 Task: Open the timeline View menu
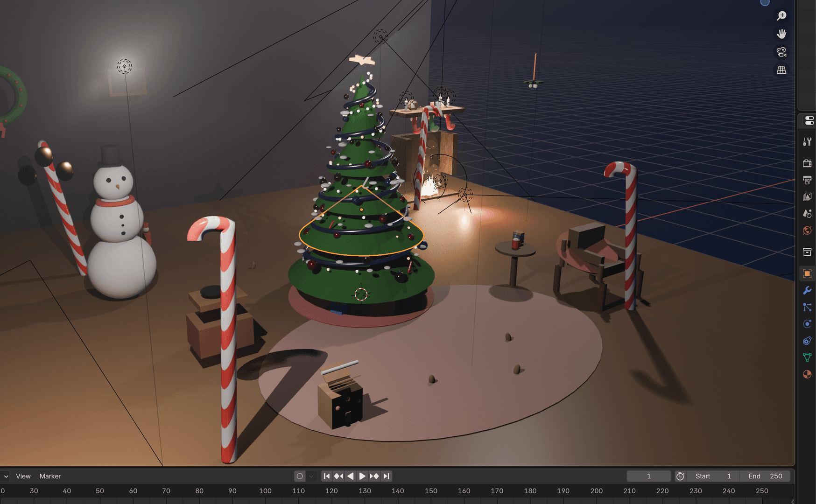(23, 476)
